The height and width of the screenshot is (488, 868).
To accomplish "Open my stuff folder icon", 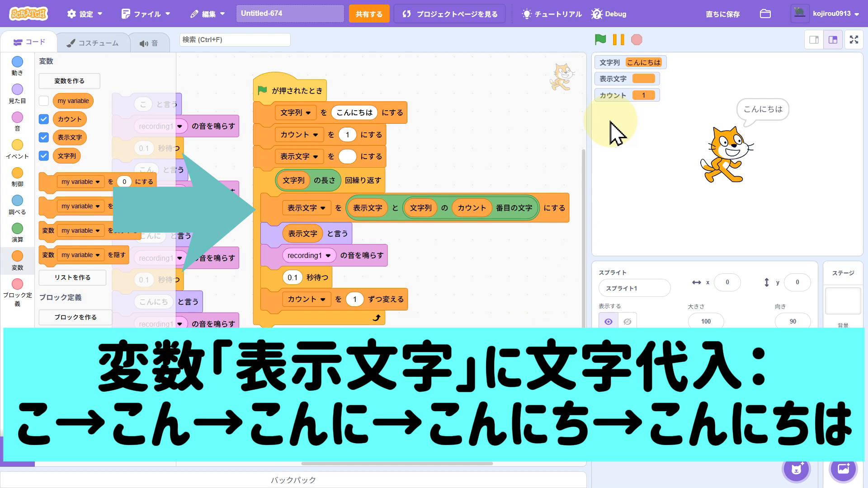I will pos(765,14).
